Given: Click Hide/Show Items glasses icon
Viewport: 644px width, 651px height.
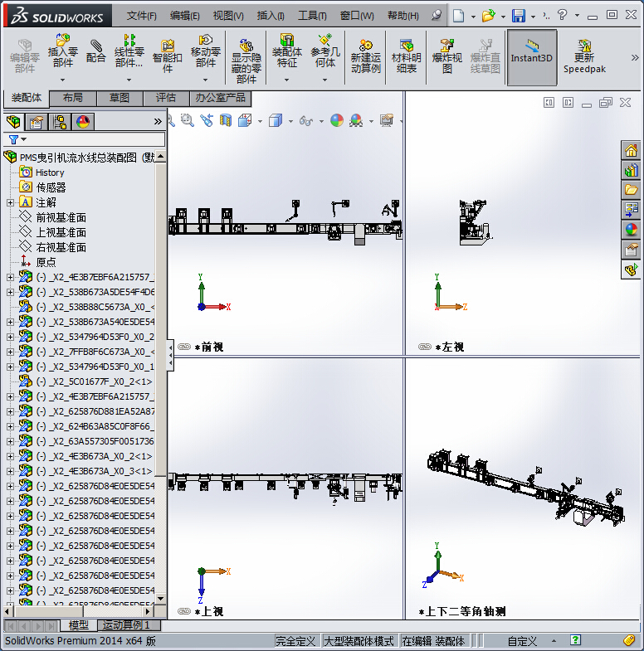Looking at the screenshot, I should click(306, 121).
